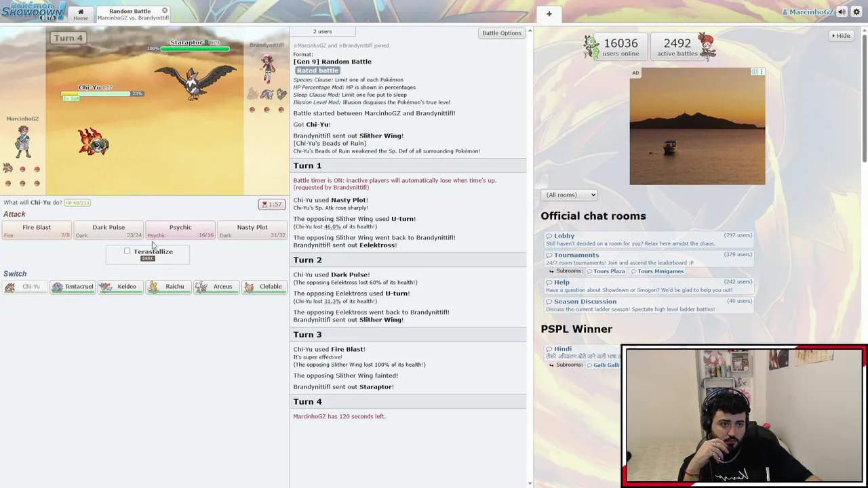Image resolution: width=868 pixels, height=488 pixels.
Task: Open MarcinhoGZ user profile menu
Action: click(x=808, y=12)
